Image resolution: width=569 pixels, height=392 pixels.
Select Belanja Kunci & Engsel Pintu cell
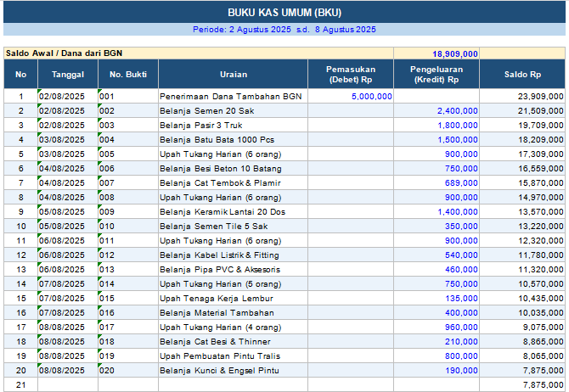click(233, 370)
